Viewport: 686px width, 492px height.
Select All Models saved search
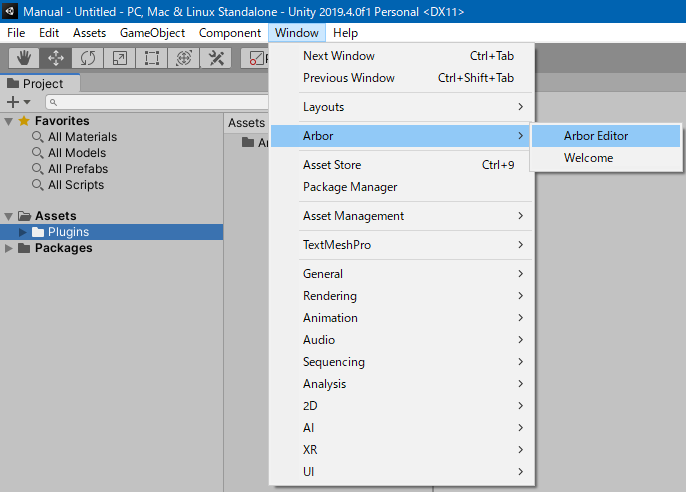[77, 153]
